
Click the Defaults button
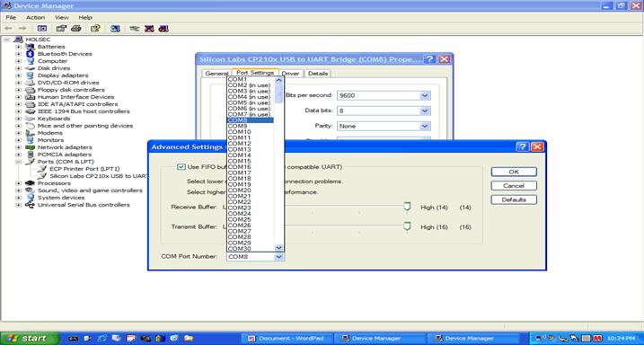tap(514, 199)
